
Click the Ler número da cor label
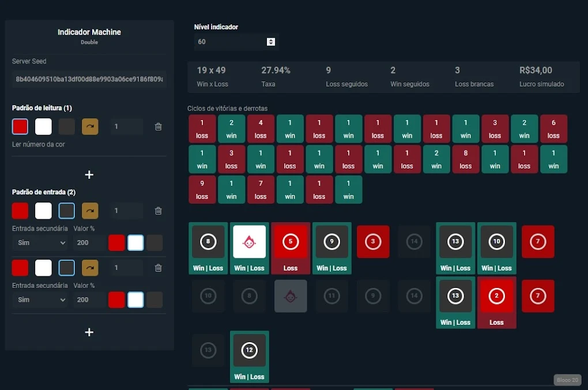coord(39,144)
